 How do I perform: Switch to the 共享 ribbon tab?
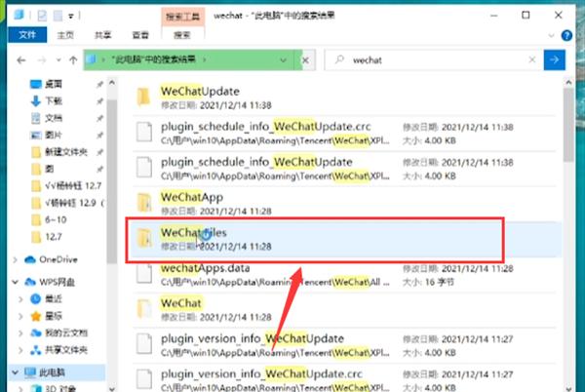coord(102,35)
